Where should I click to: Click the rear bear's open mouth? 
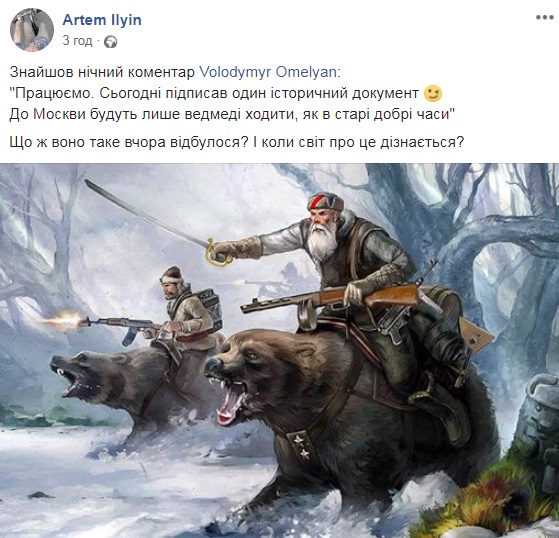pos(73,381)
